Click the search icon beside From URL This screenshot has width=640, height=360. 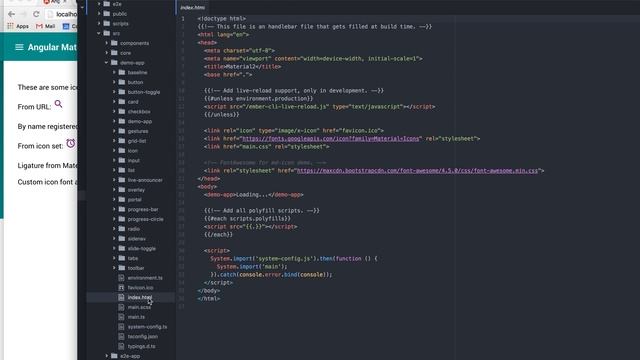pyautogui.click(x=58, y=104)
